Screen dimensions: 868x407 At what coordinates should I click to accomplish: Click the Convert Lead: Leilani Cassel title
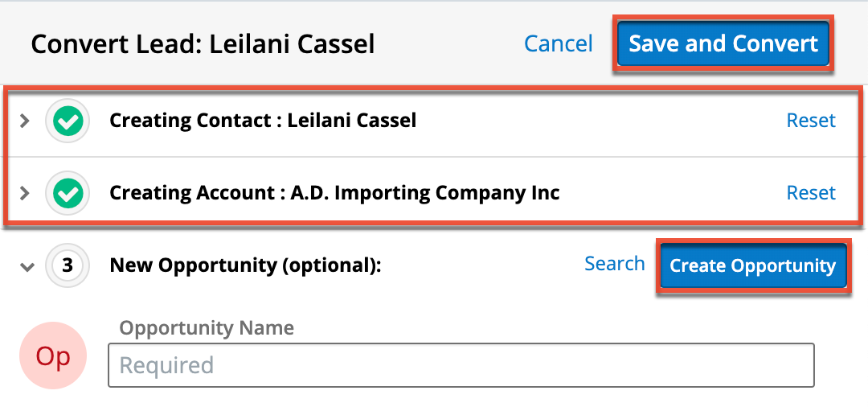pyautogui.click(x=203, y=43)
